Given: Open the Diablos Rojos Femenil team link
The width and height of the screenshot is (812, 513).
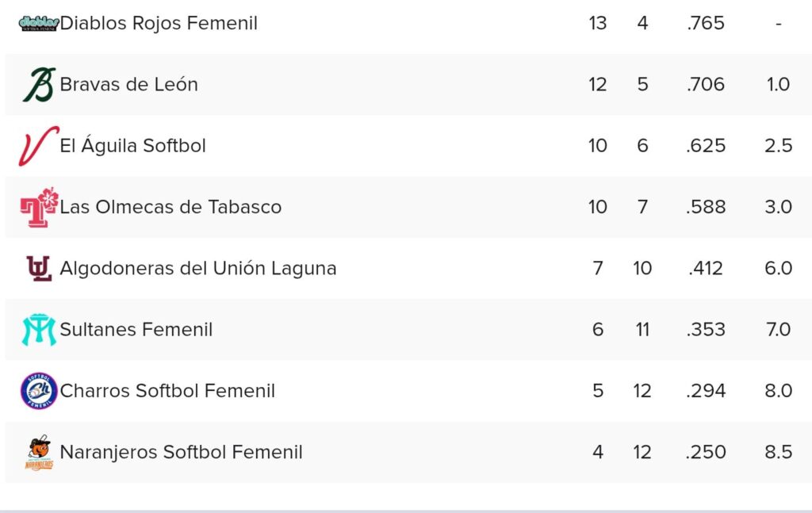Looking at the screenshot, I should click(159, 23).
